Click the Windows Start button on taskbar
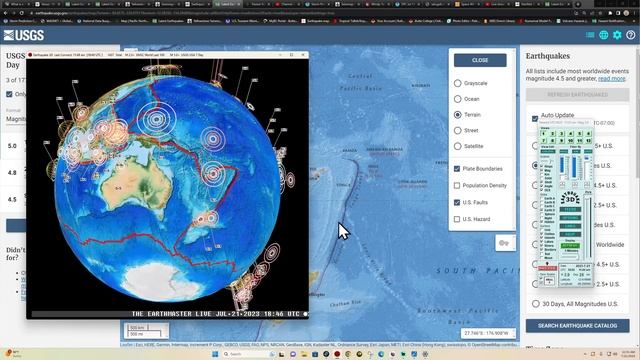Image resolution: width=640 pixels, height=360 pixels. pos(215,354)
